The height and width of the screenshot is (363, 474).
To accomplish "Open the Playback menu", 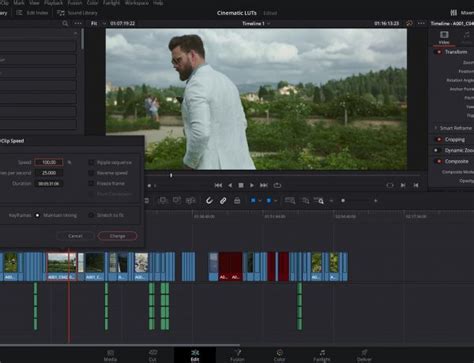I will coord(54,3).
